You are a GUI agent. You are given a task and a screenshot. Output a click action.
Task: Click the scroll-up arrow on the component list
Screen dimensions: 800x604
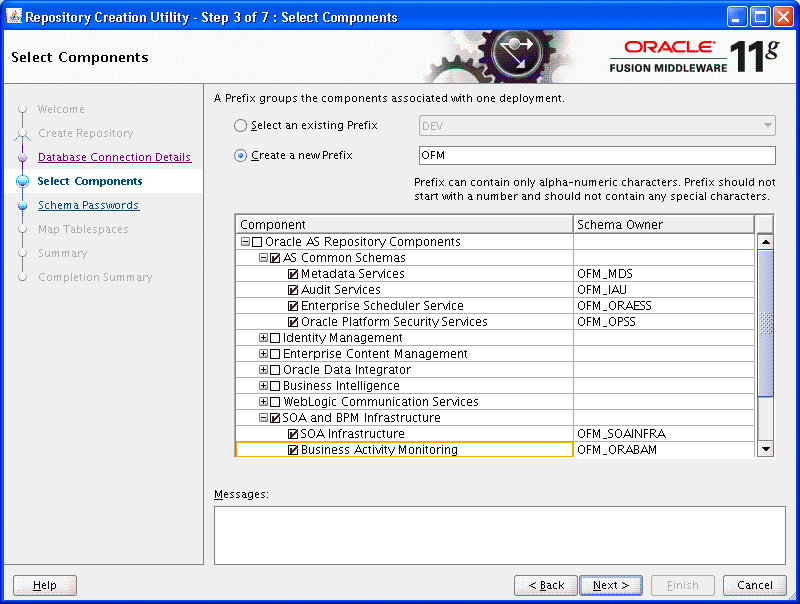[765, 240]
